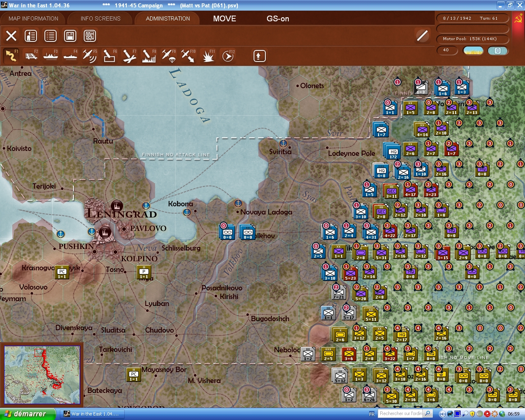
Task: Select the SEC unit labeled 2=8
Action: [x=381, y=211]
